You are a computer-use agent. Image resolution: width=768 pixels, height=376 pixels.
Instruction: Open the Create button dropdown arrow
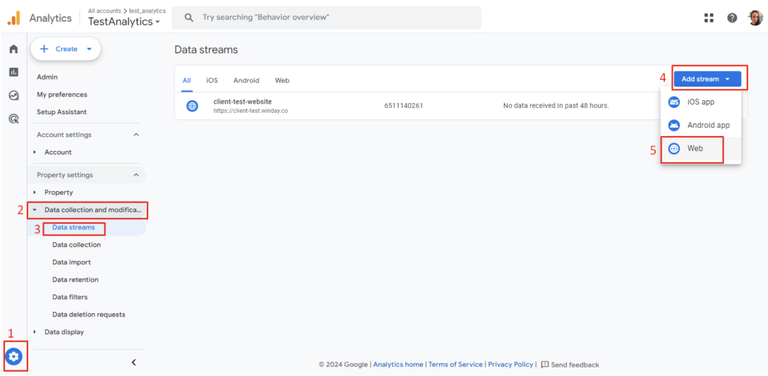pos(89,49)
